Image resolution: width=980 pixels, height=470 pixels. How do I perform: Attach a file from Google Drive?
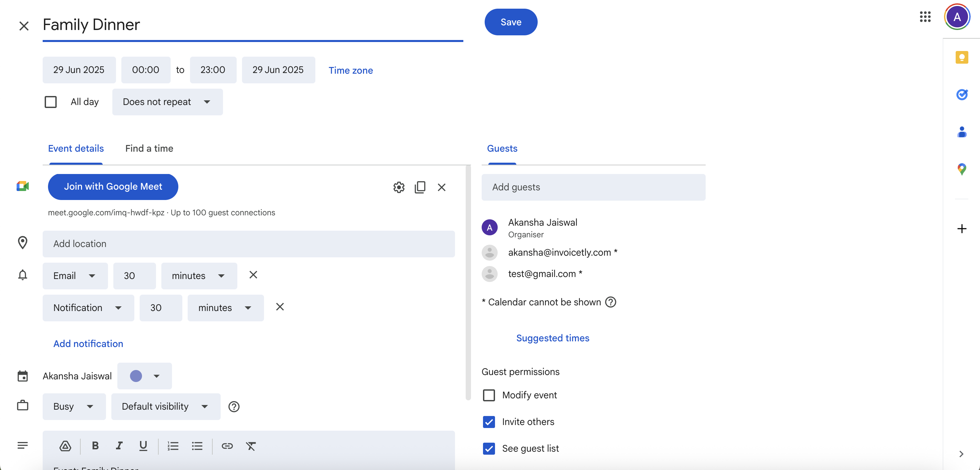65,446
